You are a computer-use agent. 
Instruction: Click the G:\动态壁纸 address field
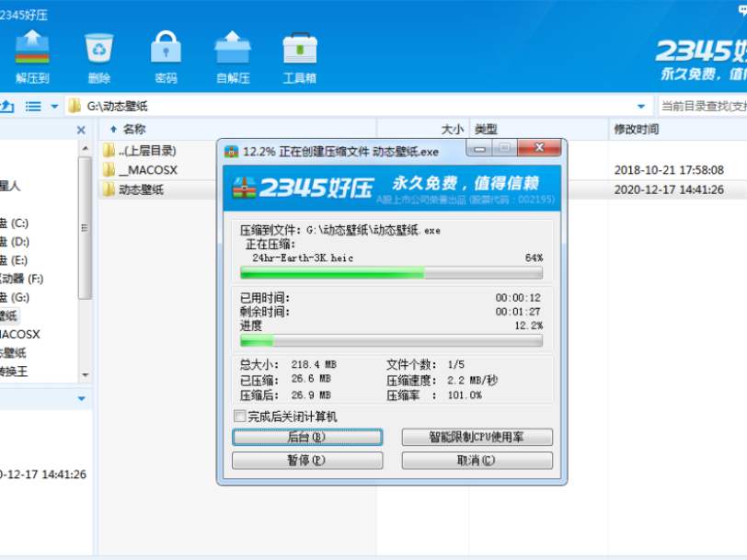point(357,106)
